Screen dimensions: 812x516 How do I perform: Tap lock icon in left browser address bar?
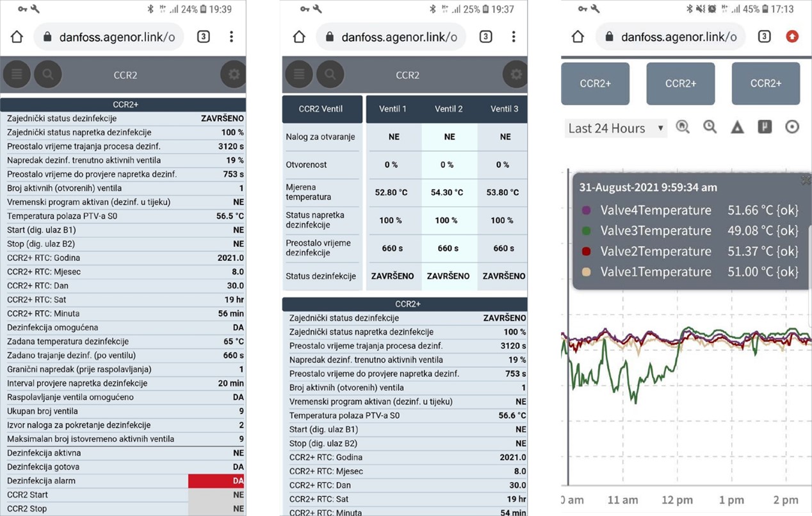(x=47, y=37)
